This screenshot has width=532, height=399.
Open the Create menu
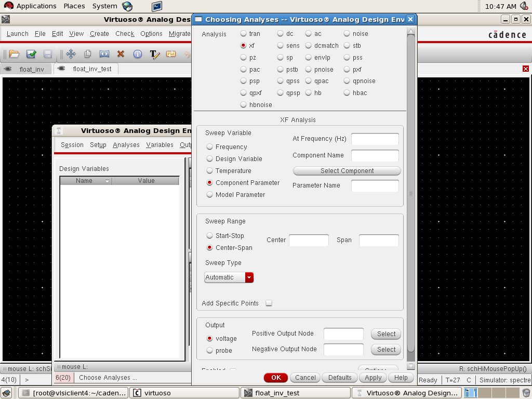tap(99, 34)
